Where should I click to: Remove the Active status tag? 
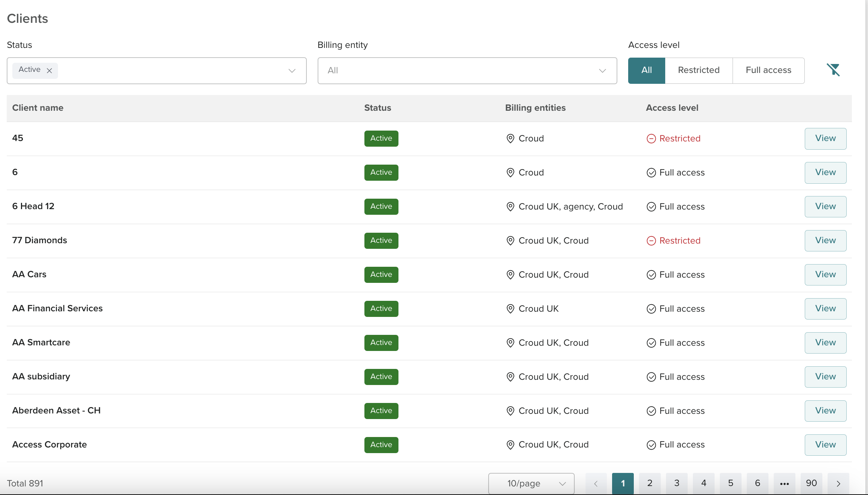(49, 70)
